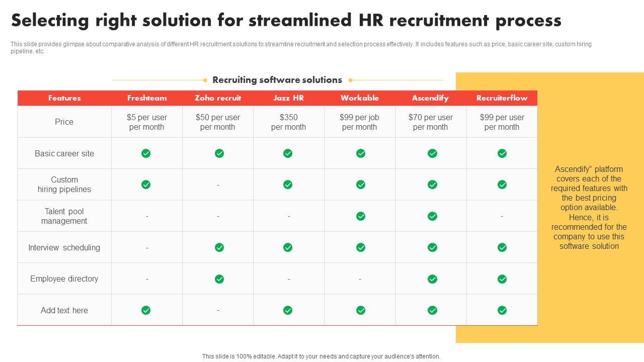Select the $5 per user per month cell
The image size is (644, 362).
[147, 122]
